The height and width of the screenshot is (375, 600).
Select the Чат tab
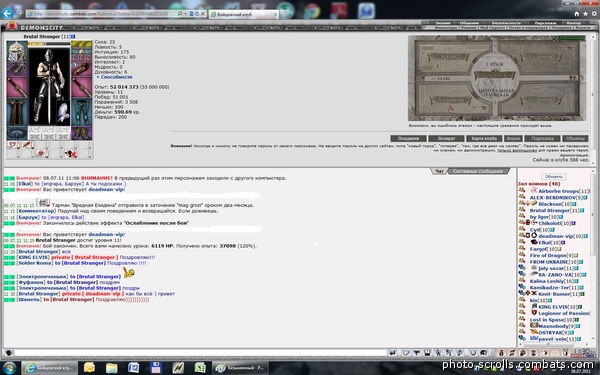[439, 171]
